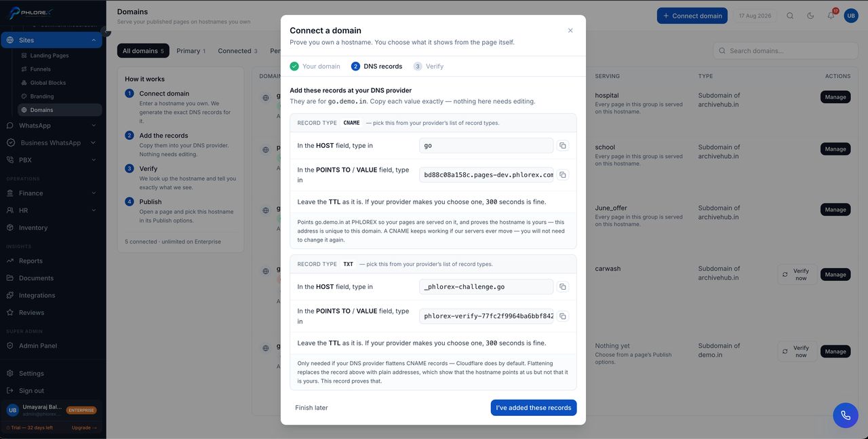Click the ENTERPRISE plan badge

tap(81, 411)
